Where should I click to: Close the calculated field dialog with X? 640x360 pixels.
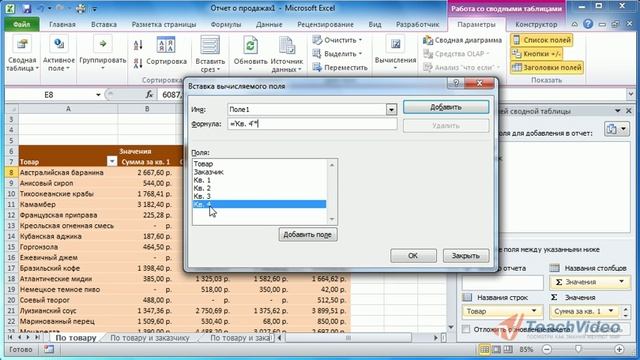click(x=480, y=83)
